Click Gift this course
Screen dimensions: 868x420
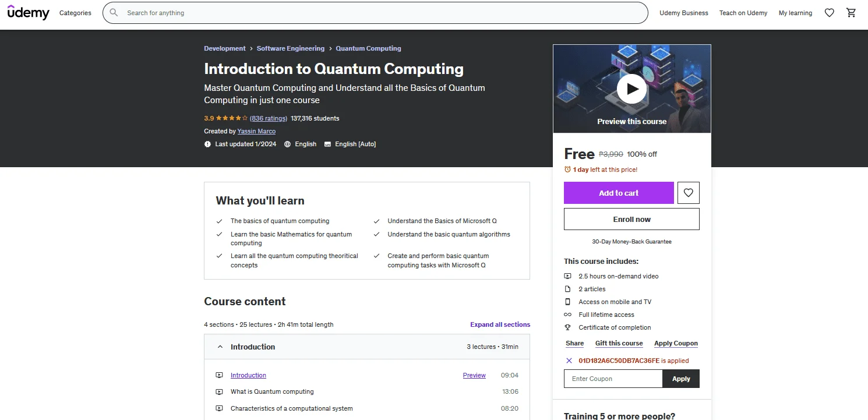coord(619,344)
